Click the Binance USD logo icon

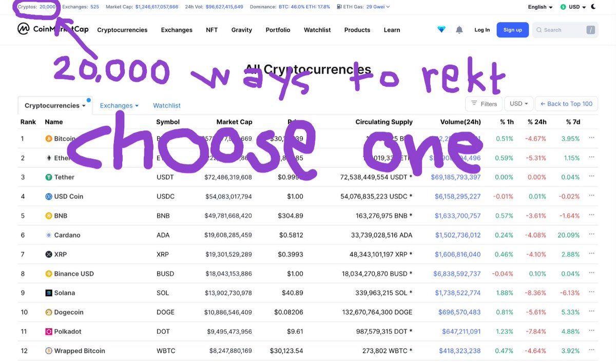coord(49,274)
